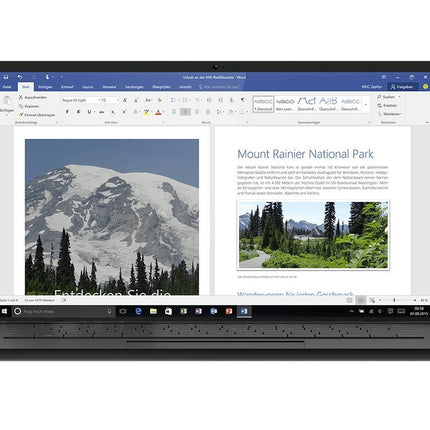Collapse the ribbon with the chevron arrow
The width and height of the screenshot is (430, 430).
427,122
